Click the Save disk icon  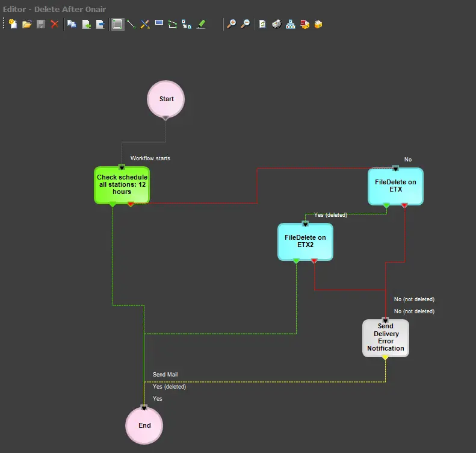tap(41, 24)
